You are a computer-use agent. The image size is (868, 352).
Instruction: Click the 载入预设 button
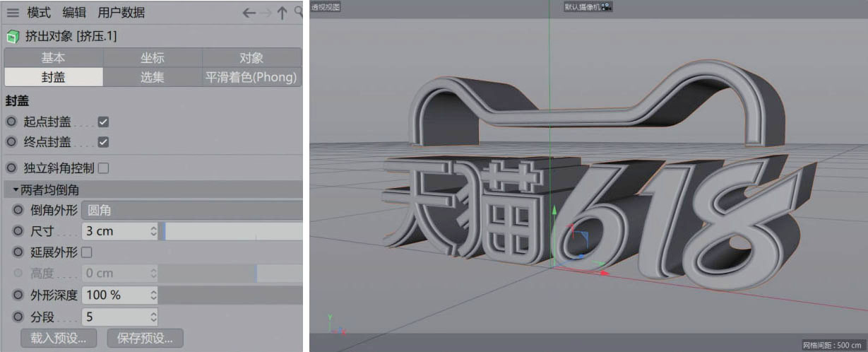58,338
